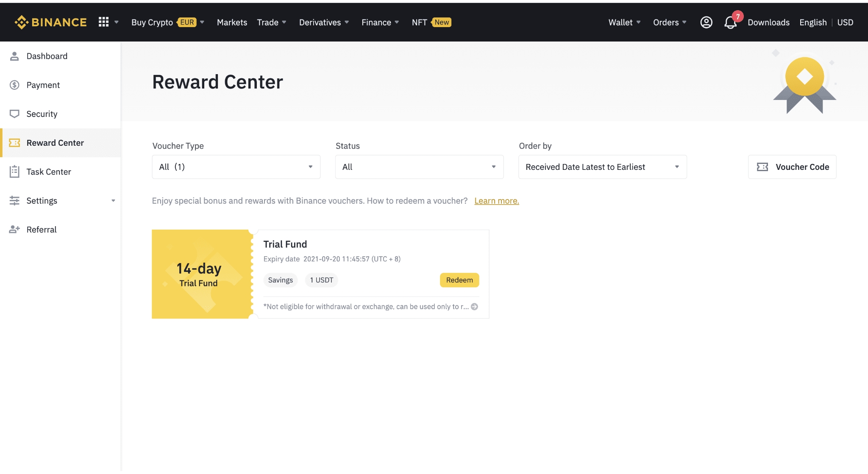Expand the voucher note arrow icon

pyautogui.click(x=475, y=307)
